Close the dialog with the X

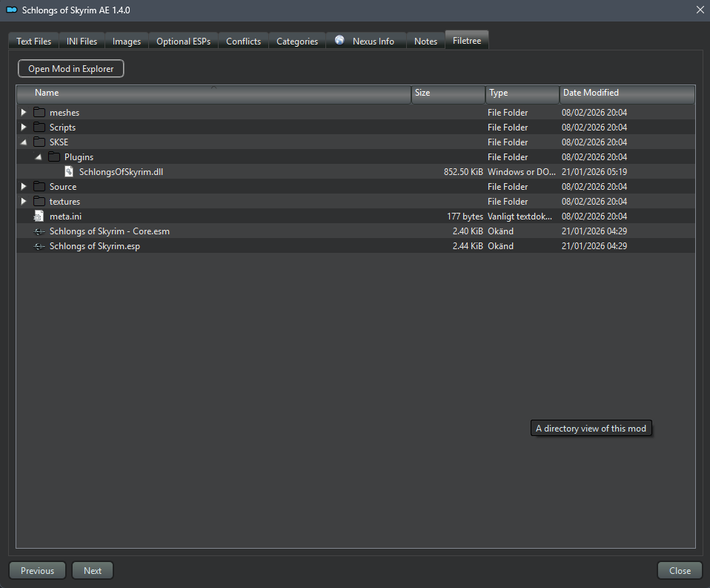[x=700, y=10]
